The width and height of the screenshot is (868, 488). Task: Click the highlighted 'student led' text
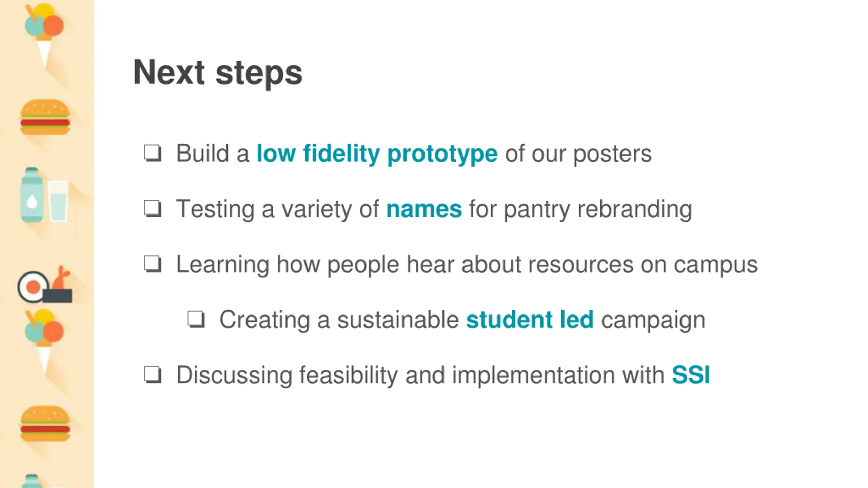click(x=530, y=320)
